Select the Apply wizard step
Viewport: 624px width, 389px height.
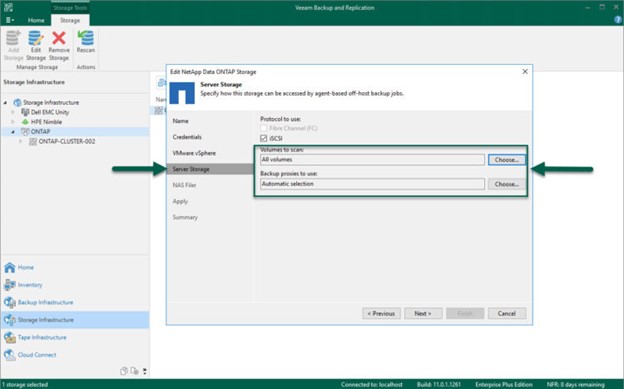(x=180, y=201)
